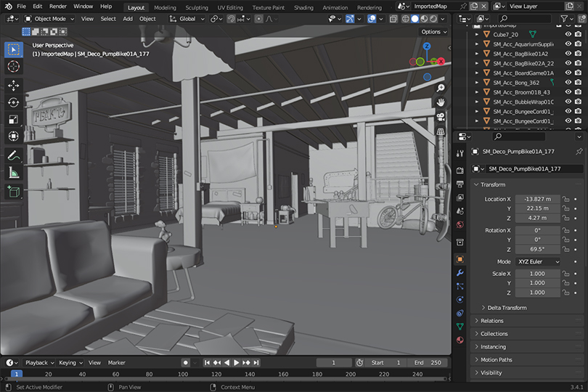588x392 pixels.
Task: Open the Object Data mesh tab
Action: pos(460,327)
